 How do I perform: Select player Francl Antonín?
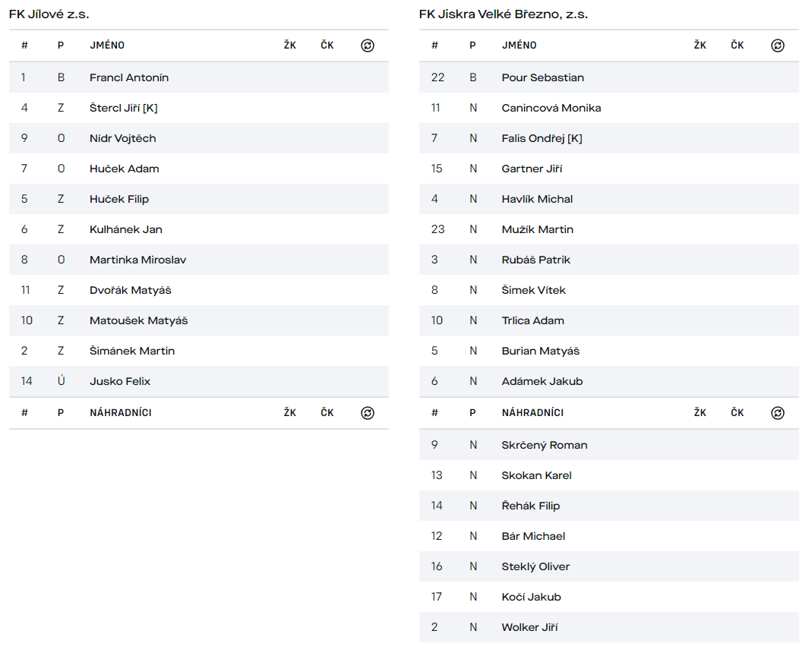(x=129, y=77)
